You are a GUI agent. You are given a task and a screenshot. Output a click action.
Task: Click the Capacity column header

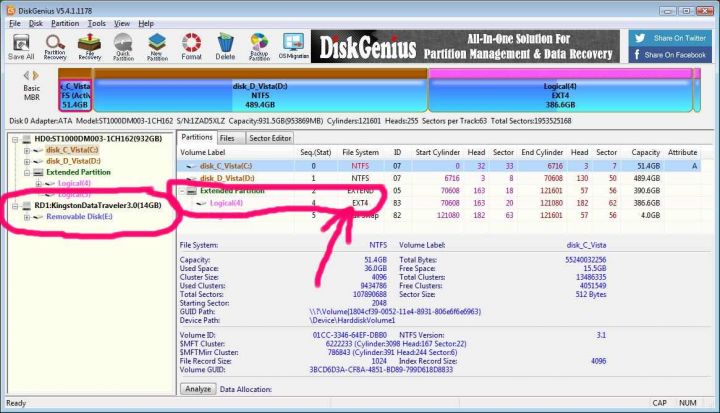645,152
